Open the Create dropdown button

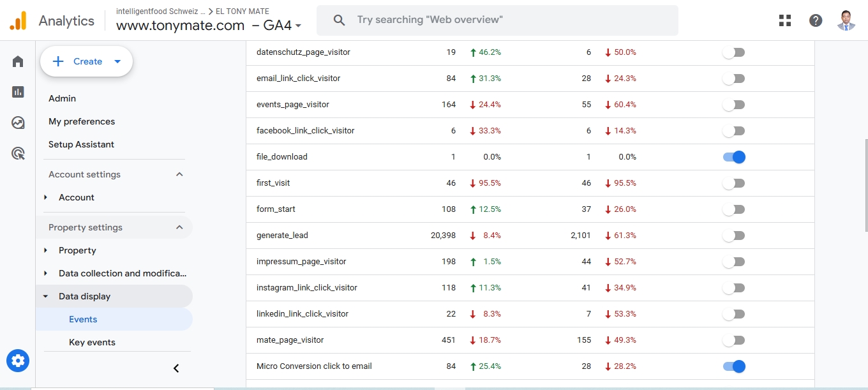[x=87, y=61]
